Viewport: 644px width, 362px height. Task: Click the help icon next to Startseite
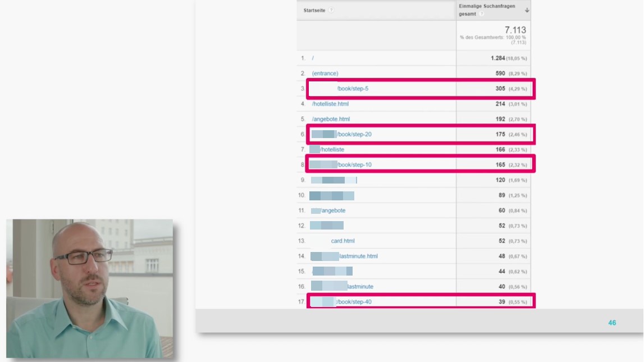[331, 10]
